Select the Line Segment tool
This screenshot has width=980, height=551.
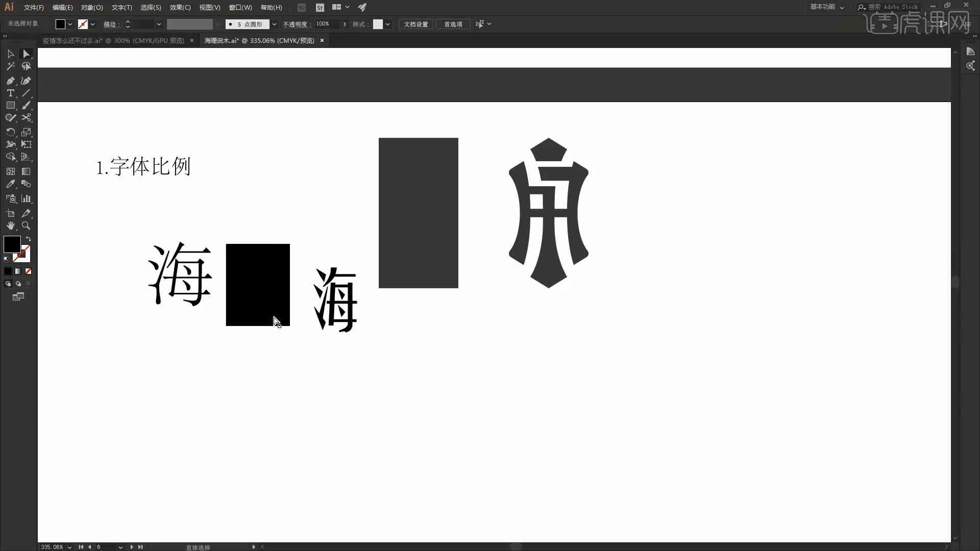26,93
